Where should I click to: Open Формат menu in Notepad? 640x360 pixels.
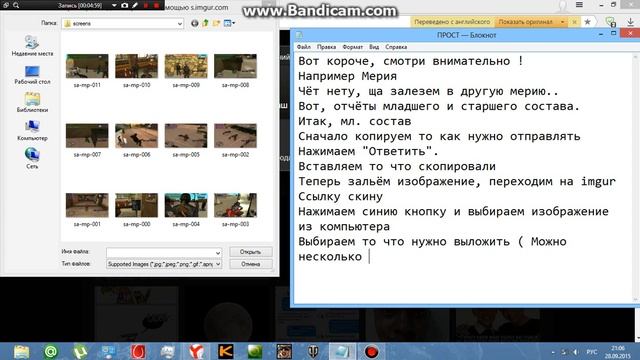[x=353, y=47]
